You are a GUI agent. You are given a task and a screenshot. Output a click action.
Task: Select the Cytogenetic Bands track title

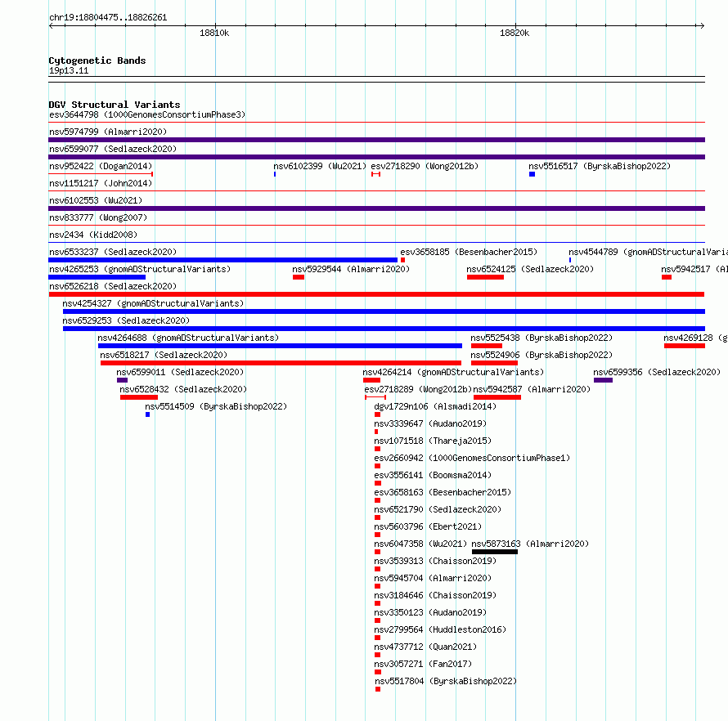click(97, 60)
